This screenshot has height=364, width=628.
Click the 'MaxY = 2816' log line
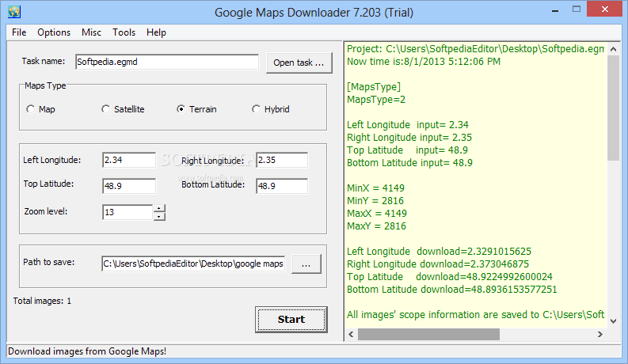(376, 226)
